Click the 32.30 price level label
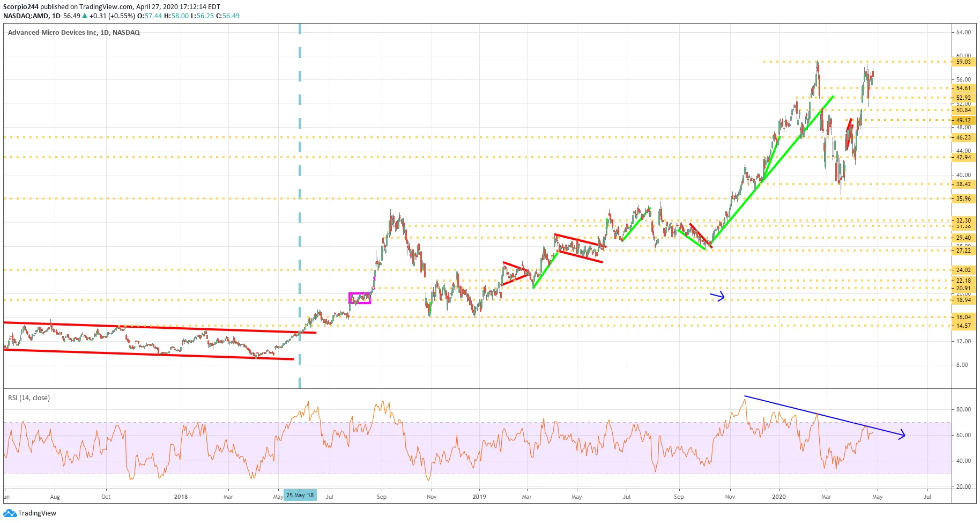Viewport: 980px width, 523px height. [963, 220]
